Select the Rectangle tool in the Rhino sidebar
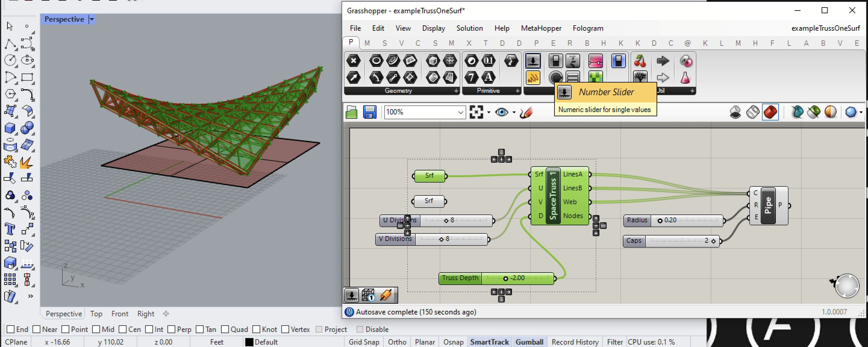This screenshot has height=347, width=868. click(x=27, y=77)
